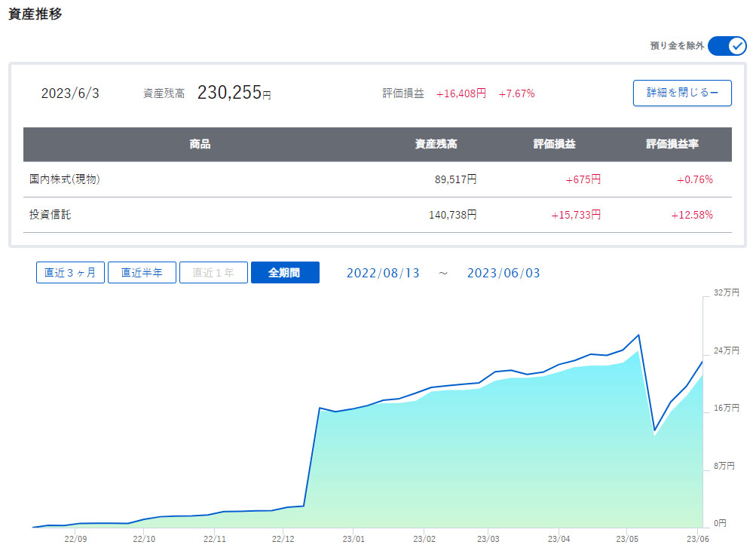Click the 資産残高 column header
This screenshot has height=560, width=753.
436,145
